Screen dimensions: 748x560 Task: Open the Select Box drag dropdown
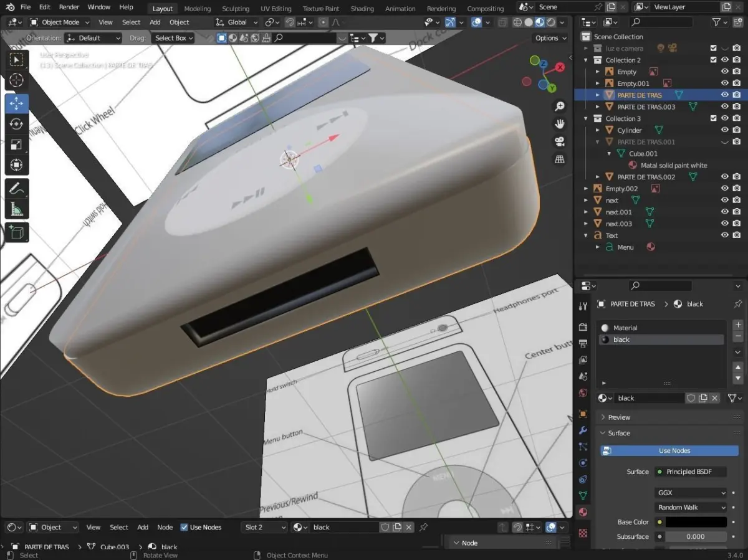point(173,38)
